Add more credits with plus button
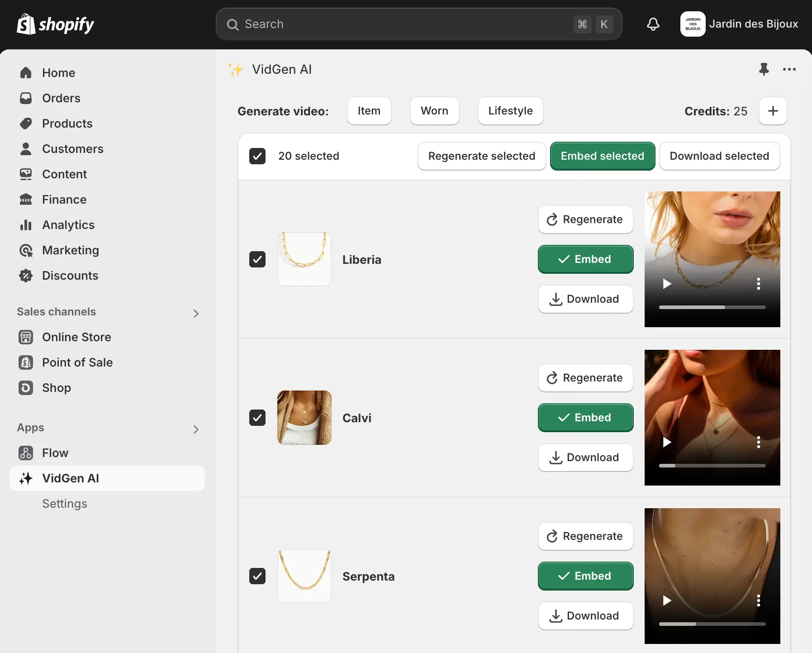Viewport: 812px width, 653px height. point(773,111)
